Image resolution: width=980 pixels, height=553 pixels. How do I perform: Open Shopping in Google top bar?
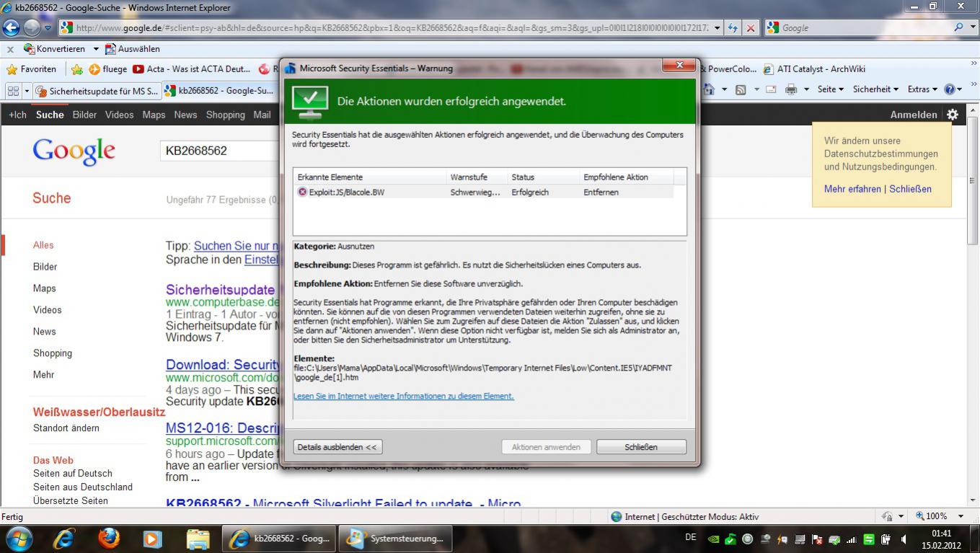(x=225, y=115)
